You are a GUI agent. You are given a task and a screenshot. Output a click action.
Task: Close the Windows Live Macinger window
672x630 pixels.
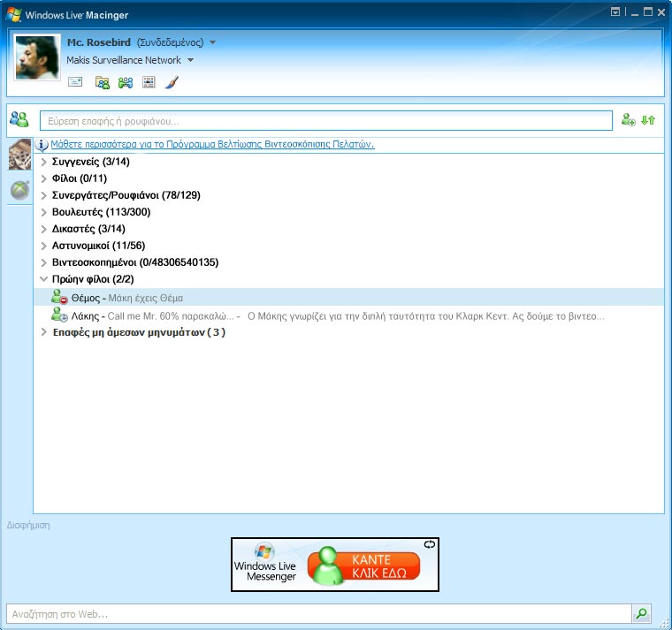coord(661,12)
